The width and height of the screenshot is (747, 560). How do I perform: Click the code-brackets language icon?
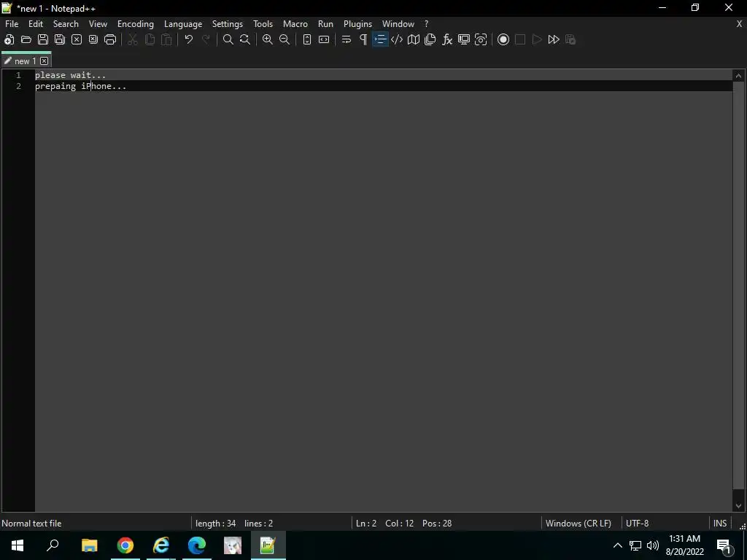[397, 39]
